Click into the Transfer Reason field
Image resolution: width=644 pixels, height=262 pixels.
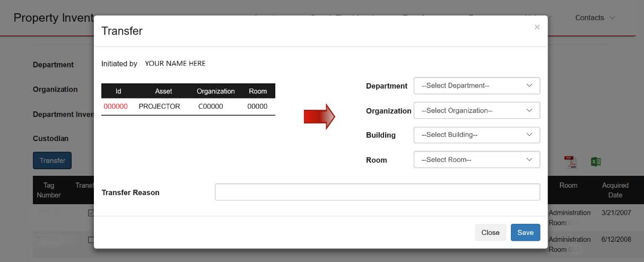[x=377, y=192]
